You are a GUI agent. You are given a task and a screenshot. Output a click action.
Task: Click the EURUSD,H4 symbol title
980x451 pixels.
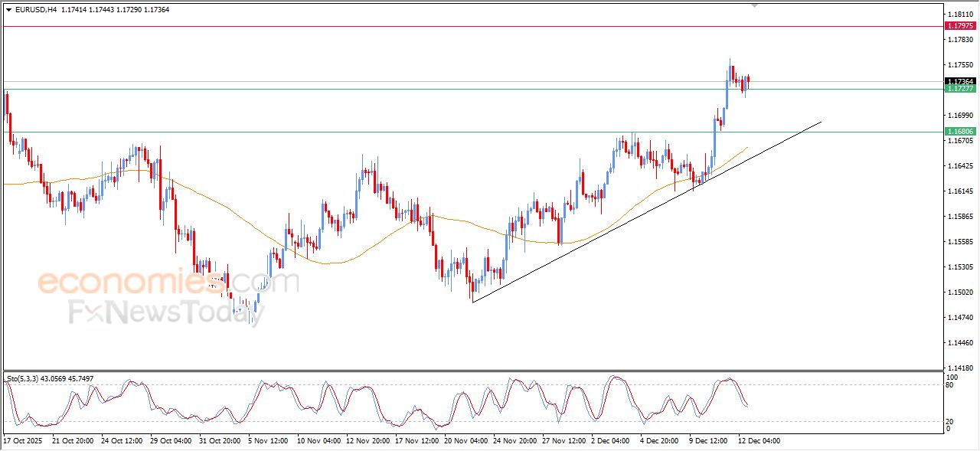point(36,10)
